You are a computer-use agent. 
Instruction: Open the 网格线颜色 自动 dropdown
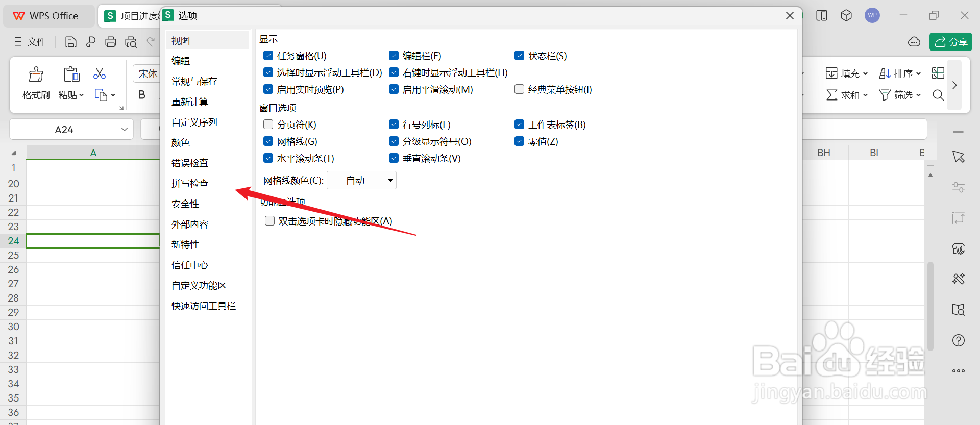pos(361,180)
